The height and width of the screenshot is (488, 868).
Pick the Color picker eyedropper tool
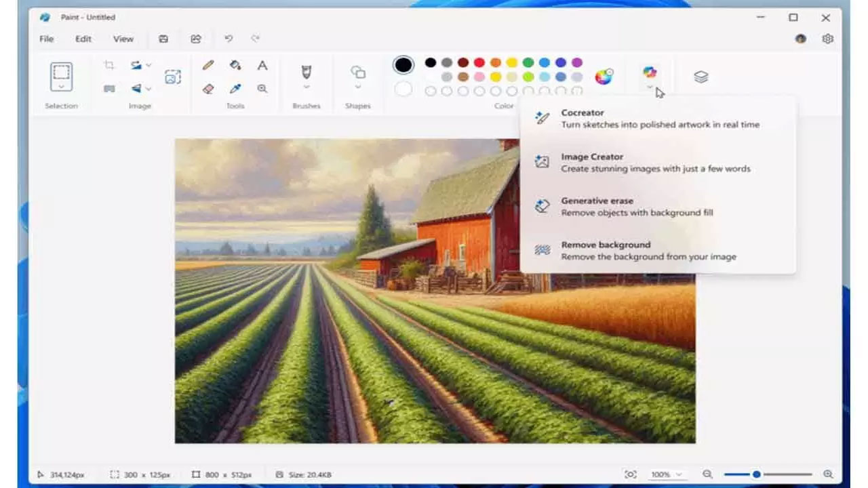click(x=235, y=88)
